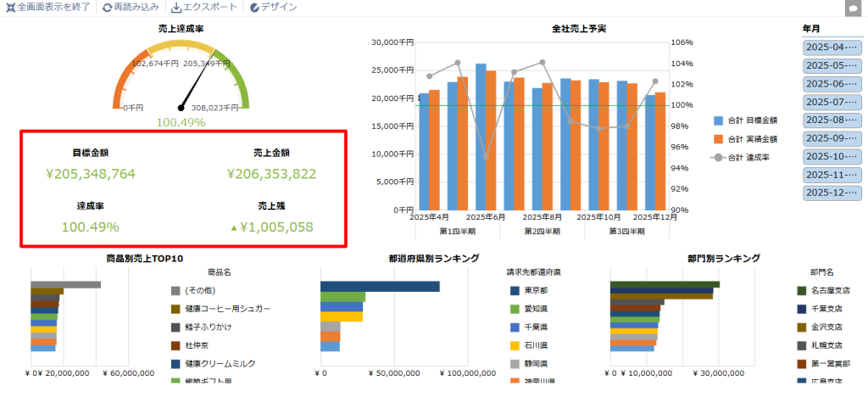Click the 第1四半期 axis label
The image size is (868, 403).
457,231
